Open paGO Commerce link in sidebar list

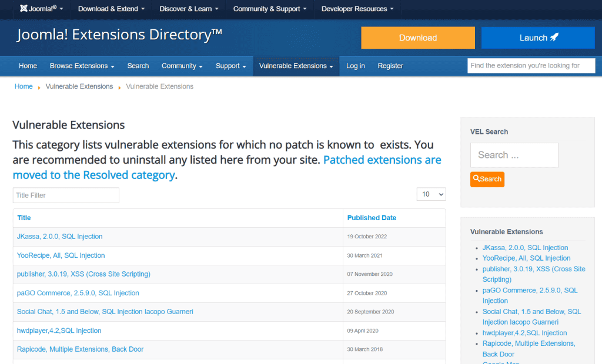coord(530,296)
